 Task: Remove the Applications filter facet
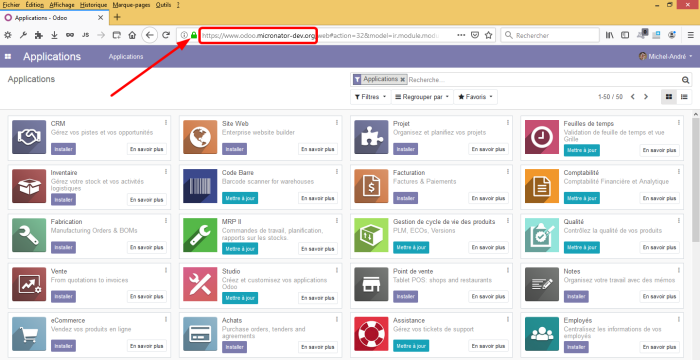[402, 80]
